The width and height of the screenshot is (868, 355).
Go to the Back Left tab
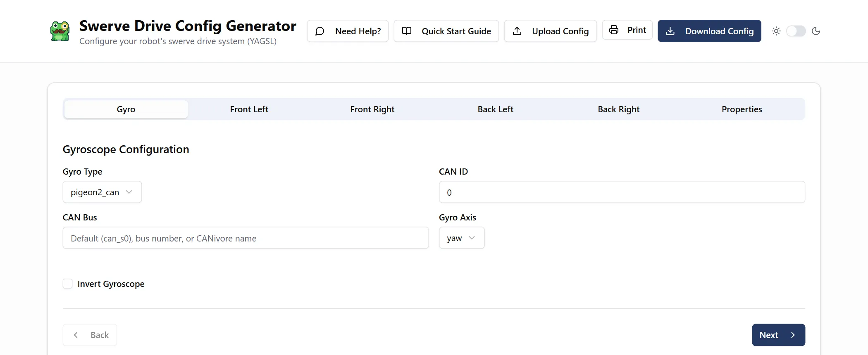pyautogui.click(x=496, y=109)
